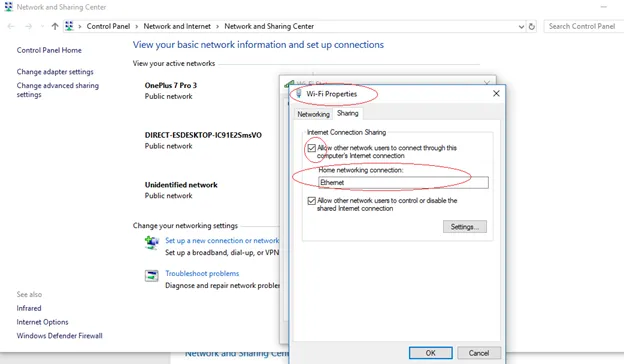
Task: Click Control Panel in the breadcrumb
Action: [x=108, y=26]
